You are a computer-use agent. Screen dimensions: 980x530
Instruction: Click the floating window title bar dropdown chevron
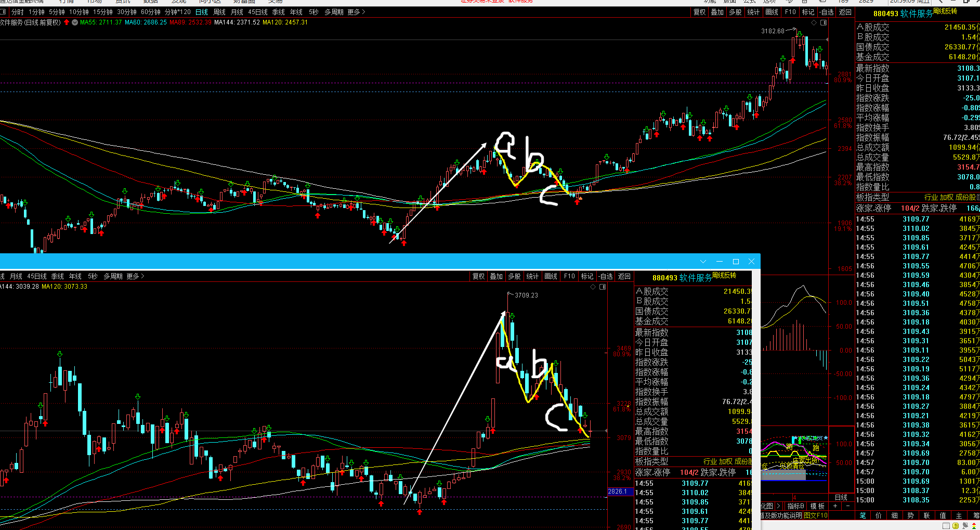(703, 261)
